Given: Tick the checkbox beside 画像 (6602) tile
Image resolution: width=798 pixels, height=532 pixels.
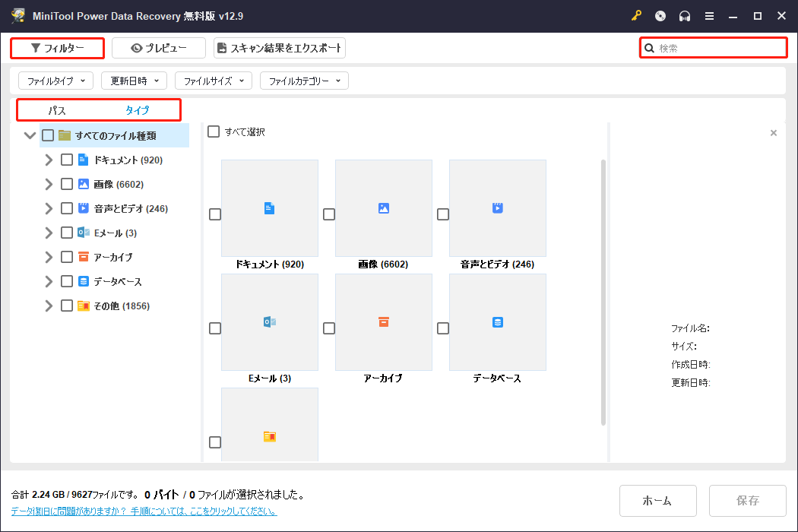Looking at the screenshot, I should pyautogui.click(x=329, y=214).
